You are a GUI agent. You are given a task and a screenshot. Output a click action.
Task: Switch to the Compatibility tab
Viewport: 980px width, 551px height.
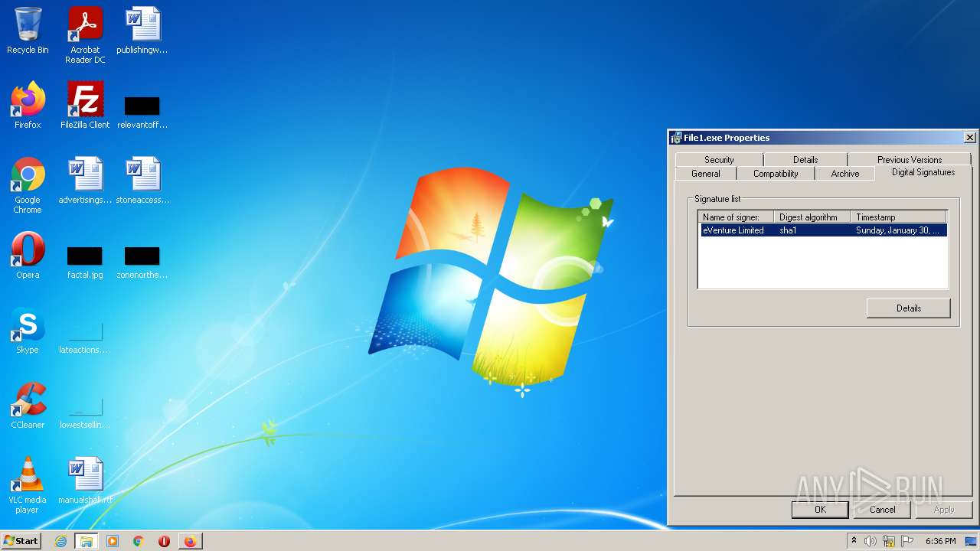pyautogui.click(x=776, y=174)
